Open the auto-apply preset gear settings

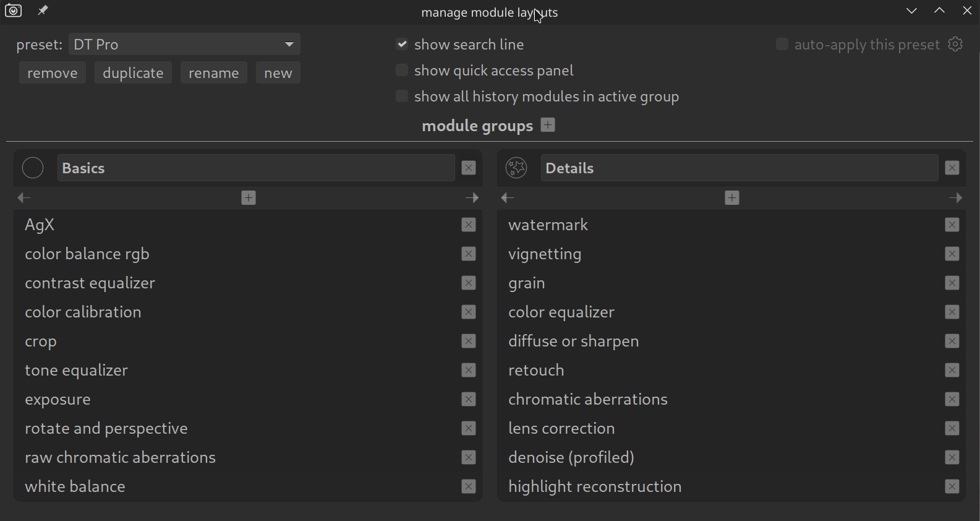(x=955, y=45)
